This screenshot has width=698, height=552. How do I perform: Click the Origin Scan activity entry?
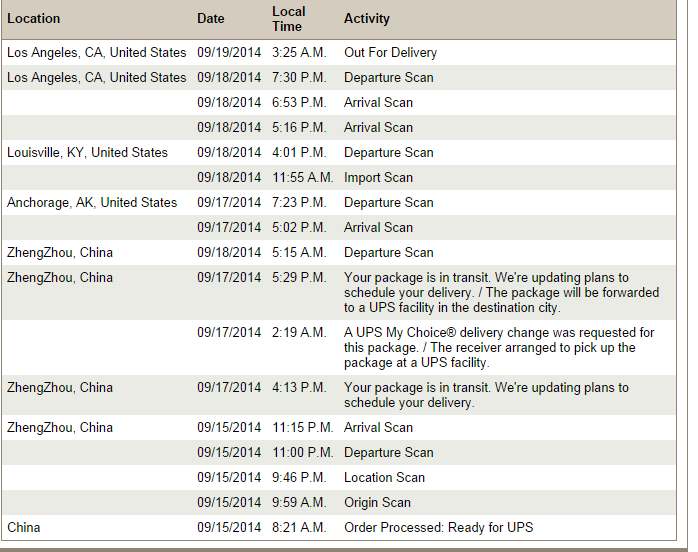click(x=377, y=503)
